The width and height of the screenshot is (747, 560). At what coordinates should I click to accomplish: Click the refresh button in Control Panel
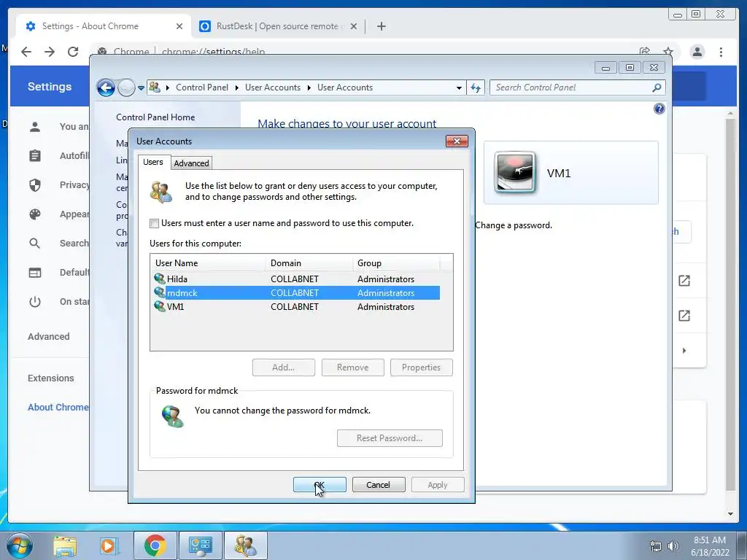(476, 87)
